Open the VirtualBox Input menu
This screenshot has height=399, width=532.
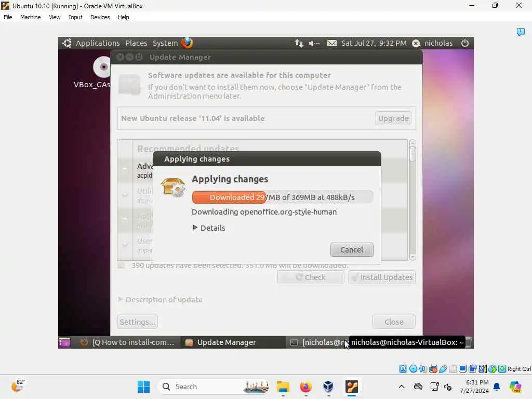(75, 17)
